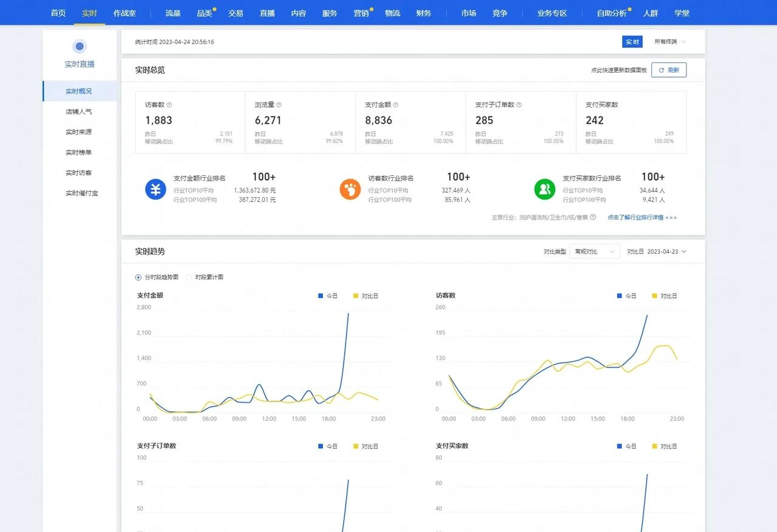Click the 实时趋势 section heading
Image resolution: width=777 pixels, height=532 pixels.
point(150,251)
